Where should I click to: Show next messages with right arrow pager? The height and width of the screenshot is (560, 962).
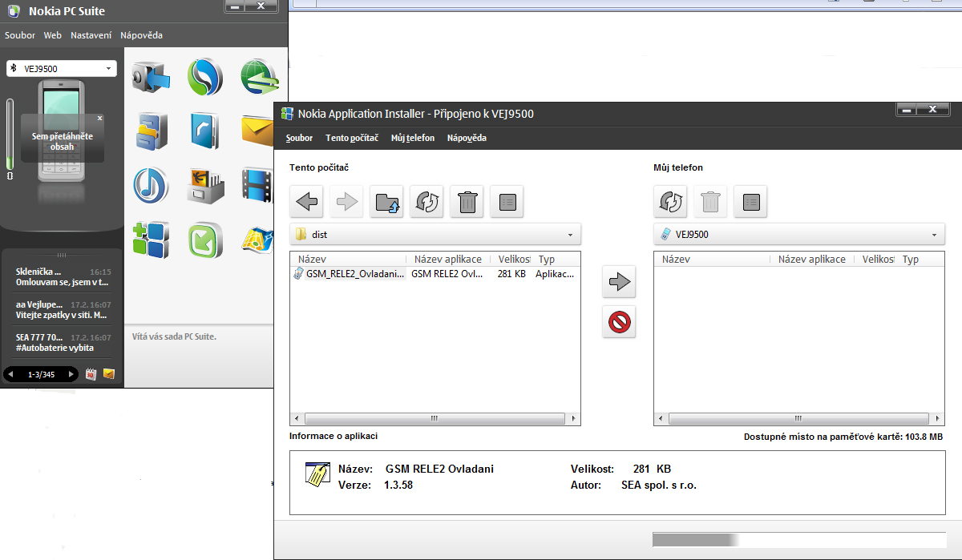click(x=71, y=374)
